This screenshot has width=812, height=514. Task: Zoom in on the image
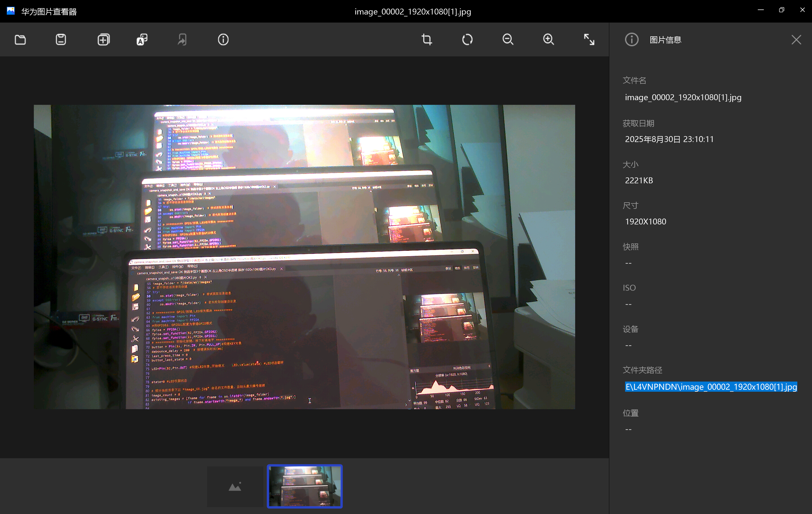[548, 40]
